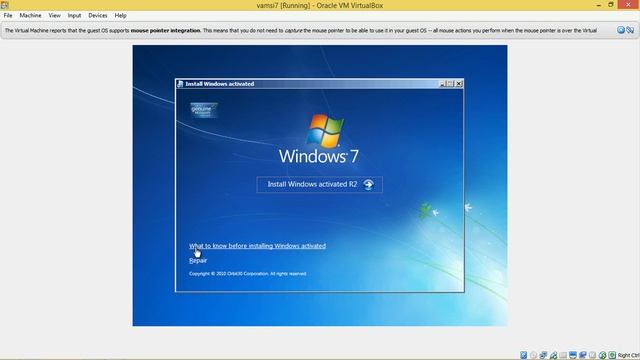This screenshot has width=640, height=360.
Task: Click optical disc status icon
Action: [533, 355]
